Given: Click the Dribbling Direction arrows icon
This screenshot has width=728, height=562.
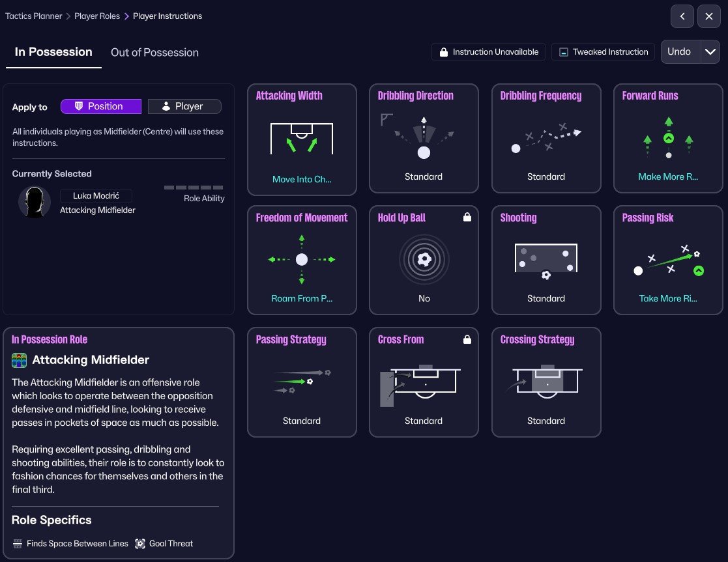Looking at the screenshot, I should tap(424, 138).
